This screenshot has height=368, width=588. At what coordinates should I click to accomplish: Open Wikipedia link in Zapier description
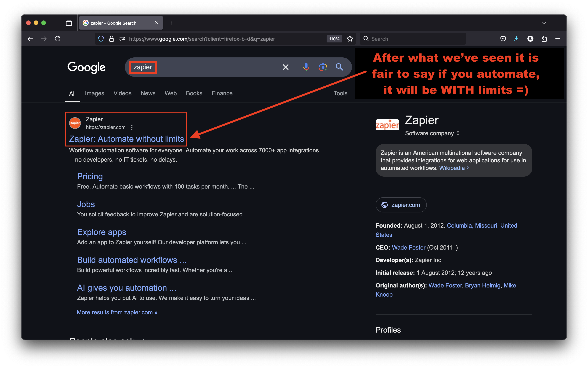point(454,168)
